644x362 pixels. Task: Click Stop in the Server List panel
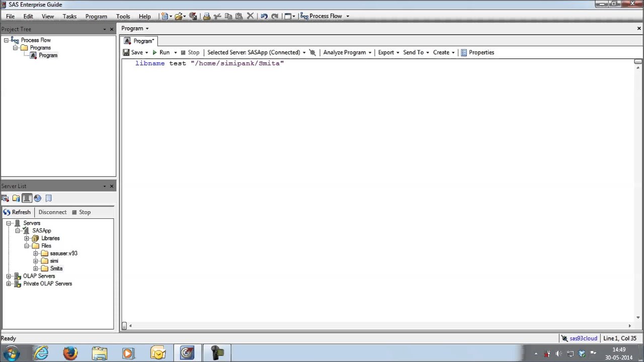click(81, 212)
